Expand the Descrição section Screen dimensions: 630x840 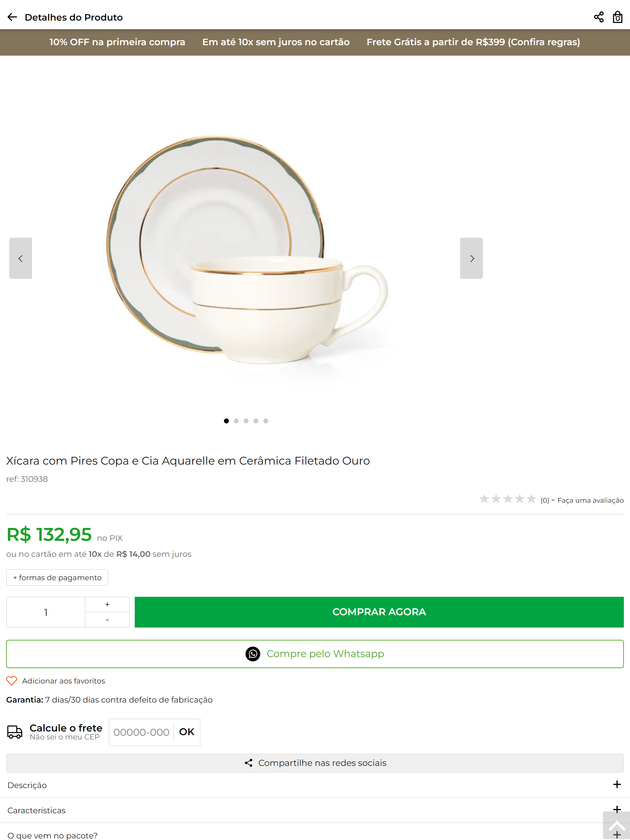pyautogui.click(x=315, y=785)
